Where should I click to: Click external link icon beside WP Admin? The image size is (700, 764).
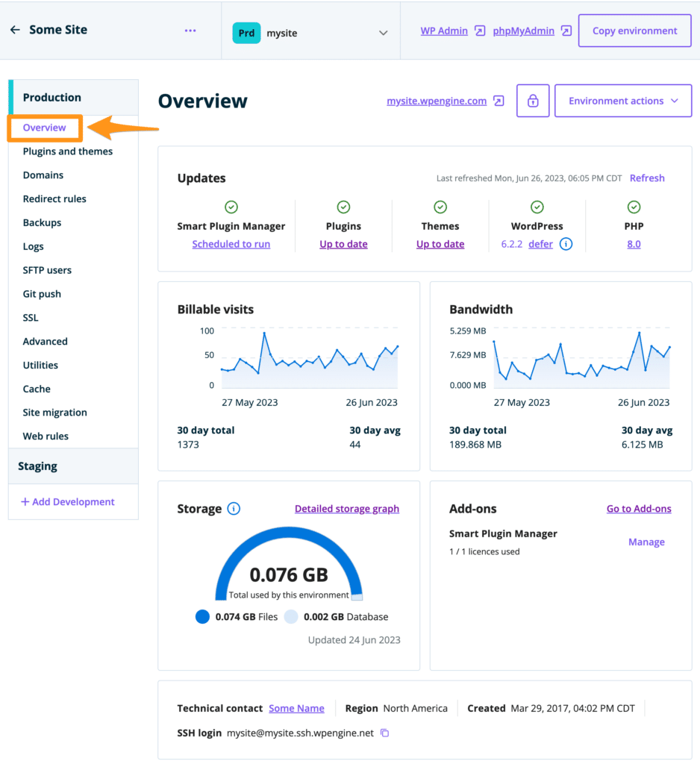click(x=480, y=31)
